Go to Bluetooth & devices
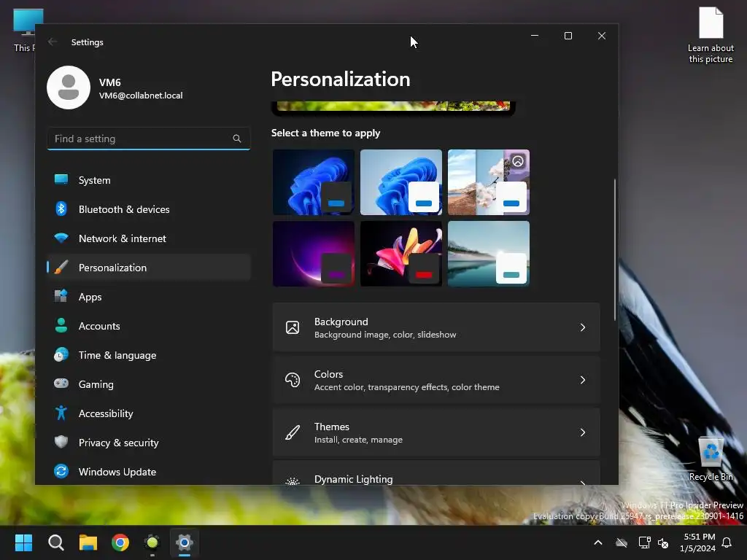 (x=149, y=209)
